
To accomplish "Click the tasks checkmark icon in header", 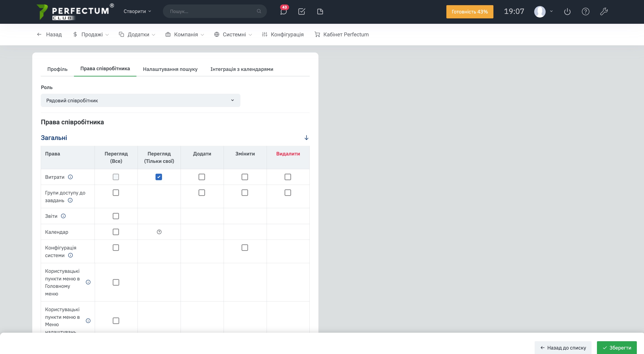I will [x=302, y=11].
